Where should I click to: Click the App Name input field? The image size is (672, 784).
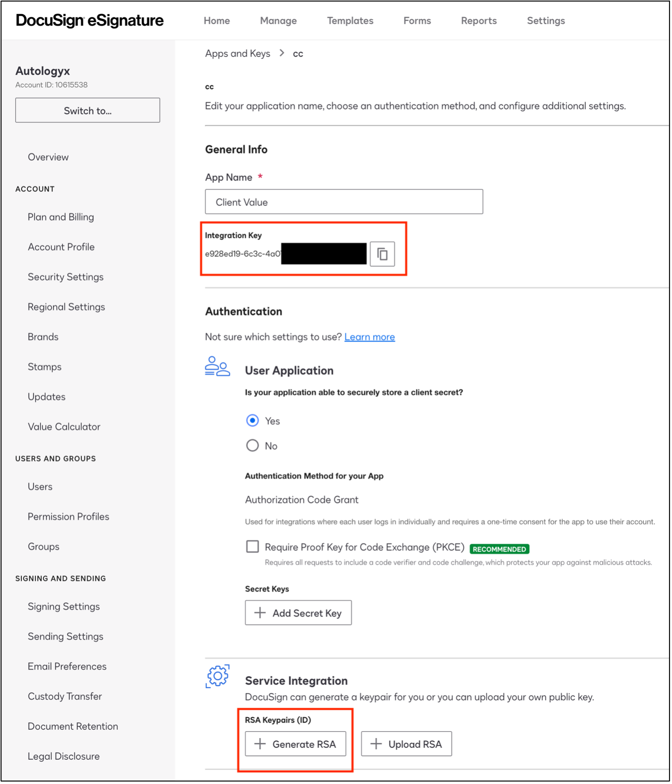click(x=344, y=202)
